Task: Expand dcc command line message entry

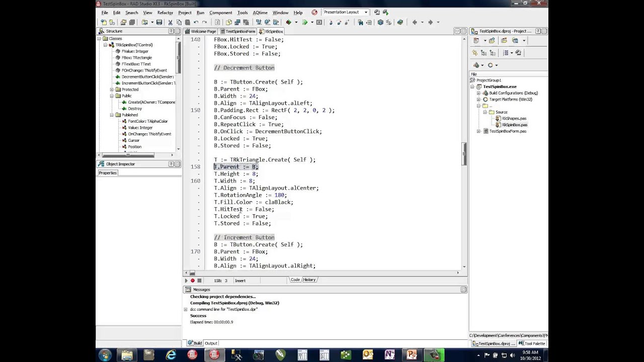Action: pyautogui.click(x=186, y=309)
